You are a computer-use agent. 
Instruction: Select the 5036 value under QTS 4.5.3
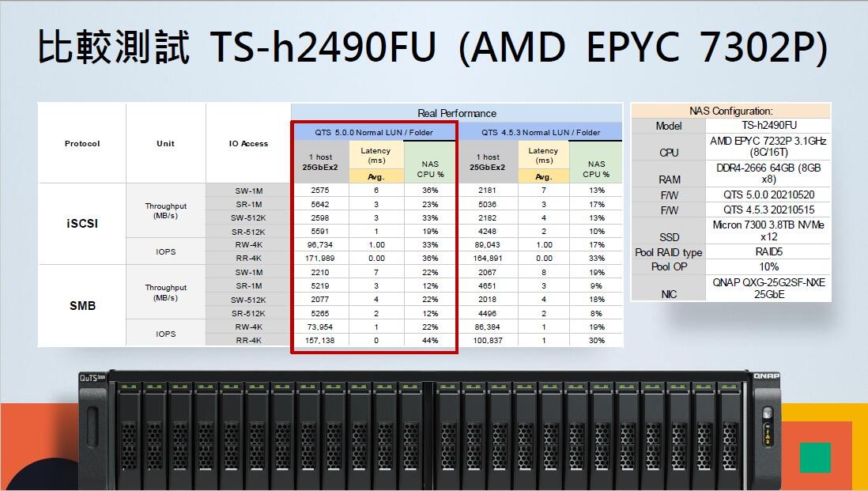pos(487,204)
